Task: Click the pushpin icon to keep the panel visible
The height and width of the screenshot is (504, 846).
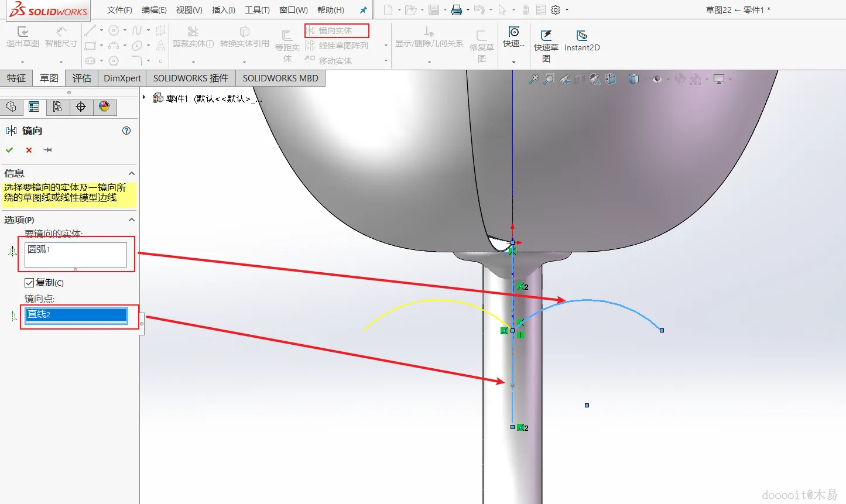Action: tap(48, 150)
